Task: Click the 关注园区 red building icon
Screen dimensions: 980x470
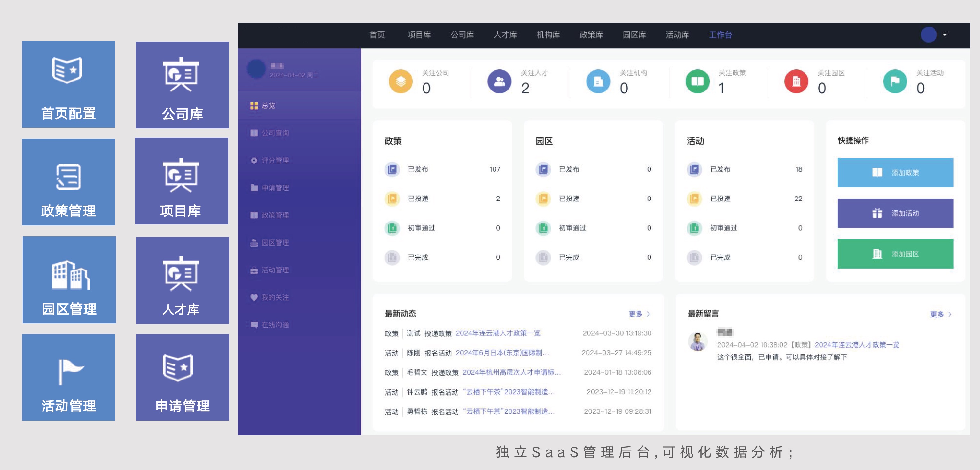Action: [796, 82]
